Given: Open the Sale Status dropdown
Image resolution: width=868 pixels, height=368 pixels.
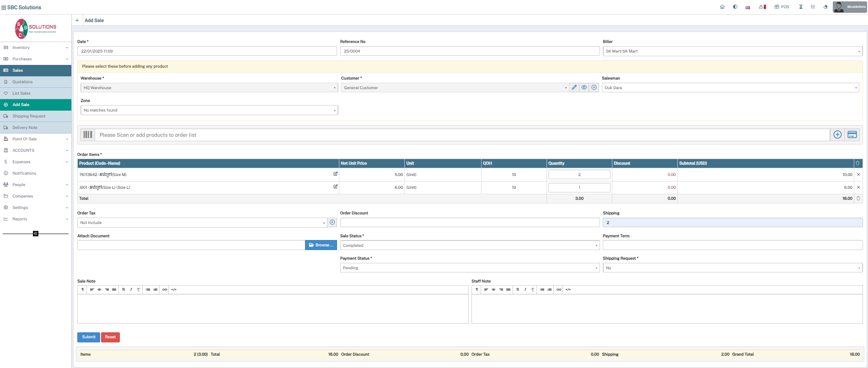Looking at the screenshot, I should click(469, 245).
